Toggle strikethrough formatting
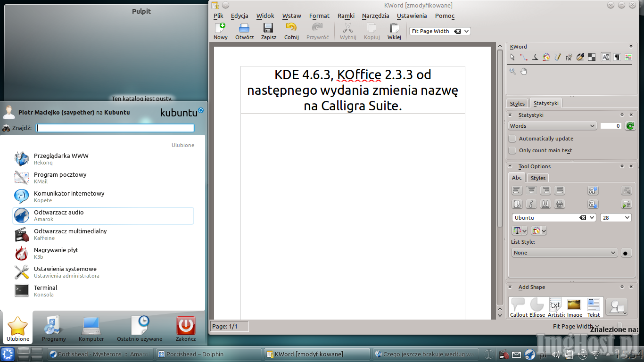 [560, 205]
